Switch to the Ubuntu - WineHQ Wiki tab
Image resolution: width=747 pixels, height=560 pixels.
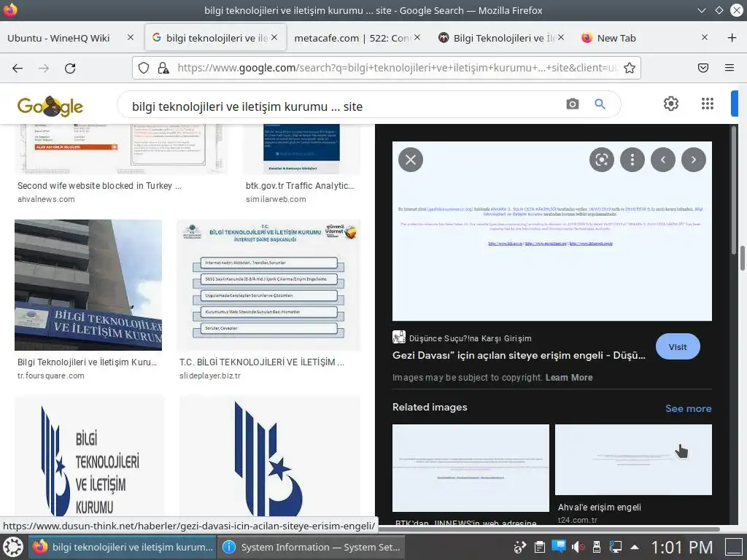tap(58, 38)
